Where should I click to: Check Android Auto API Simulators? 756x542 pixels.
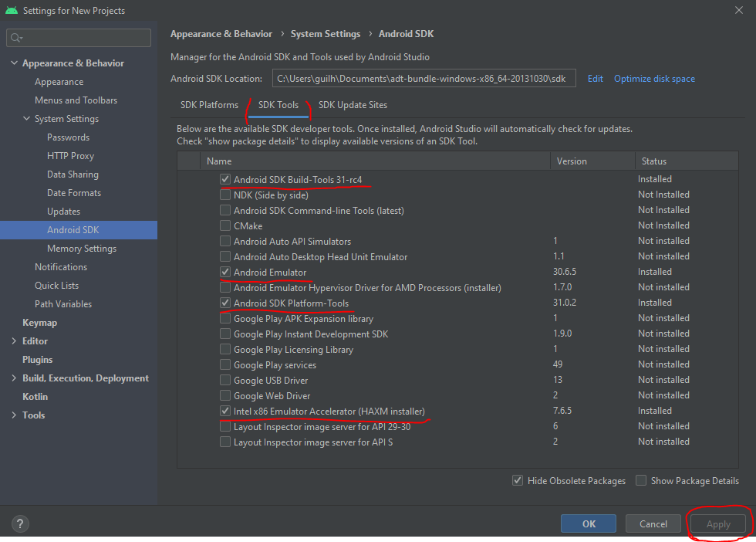(x=225, y=242)
